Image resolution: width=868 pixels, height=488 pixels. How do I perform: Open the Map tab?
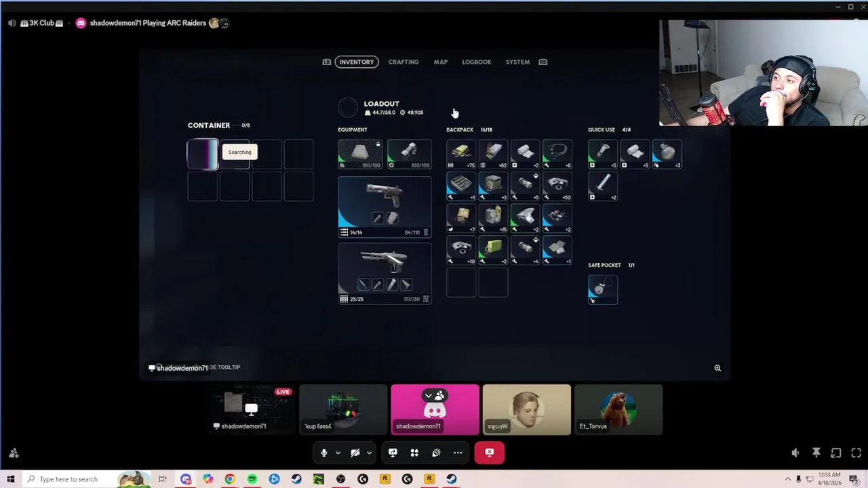click(x=441, y=62)
